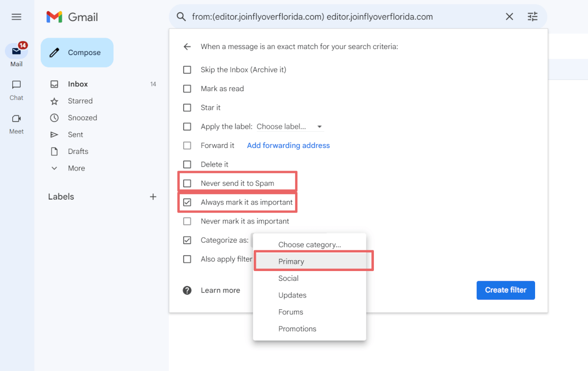Click the search magnifier icon
Image resolution: width=588 pixels, height=371 pixels.
(x=181, y=17)
